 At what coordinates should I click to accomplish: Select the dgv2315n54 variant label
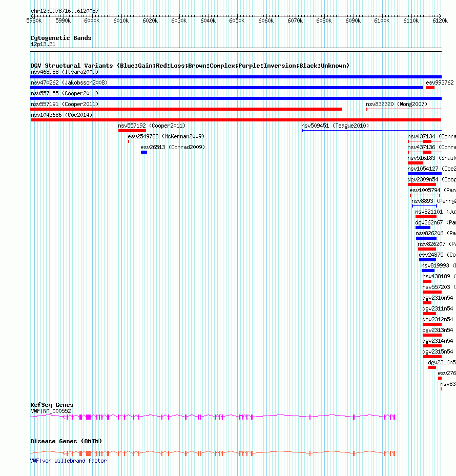coord(438,351)
